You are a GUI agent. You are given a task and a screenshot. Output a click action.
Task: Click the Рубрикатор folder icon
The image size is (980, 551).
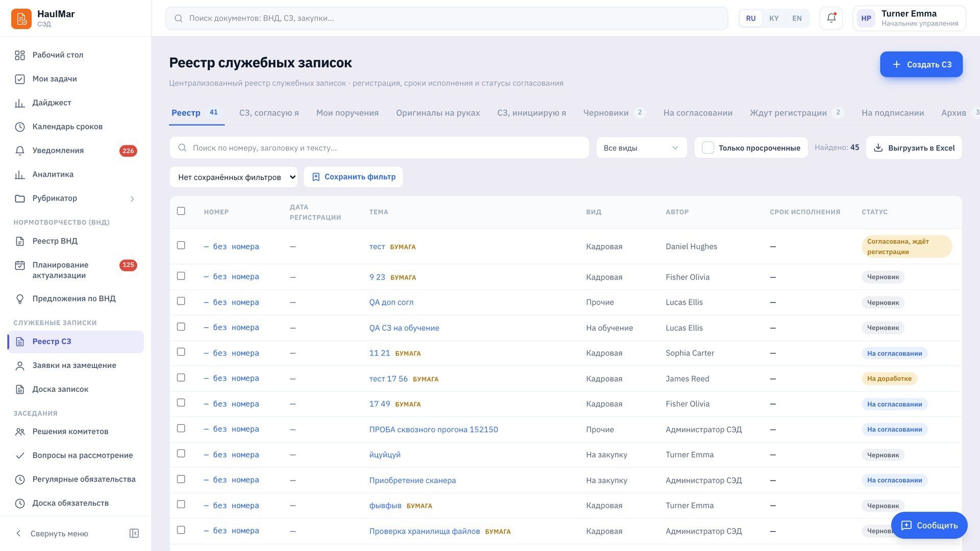(20, 198)
